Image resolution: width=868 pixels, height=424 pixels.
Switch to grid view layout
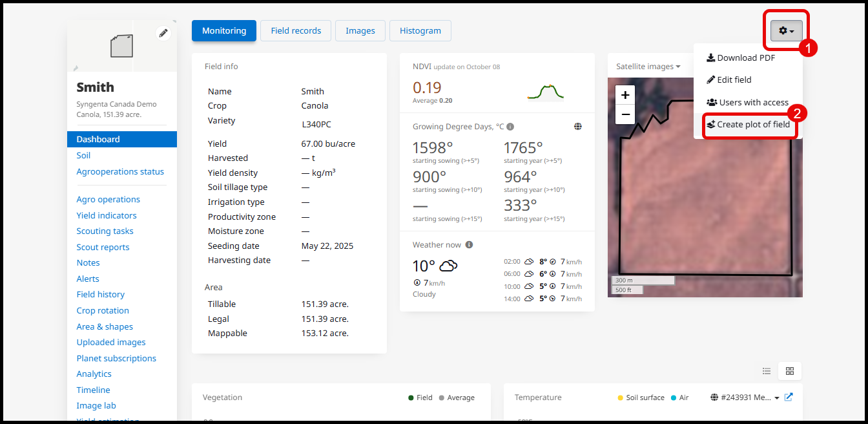click(789, 371)
